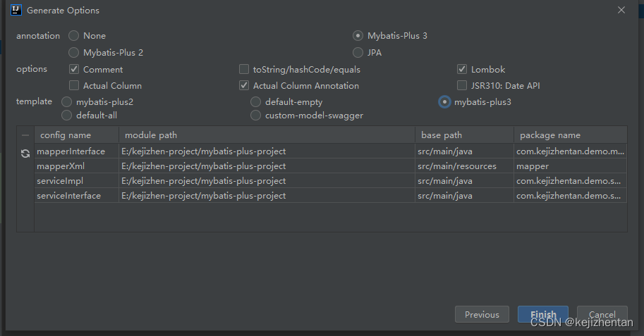Toggle the Comment checkbox

click(74, 69)
